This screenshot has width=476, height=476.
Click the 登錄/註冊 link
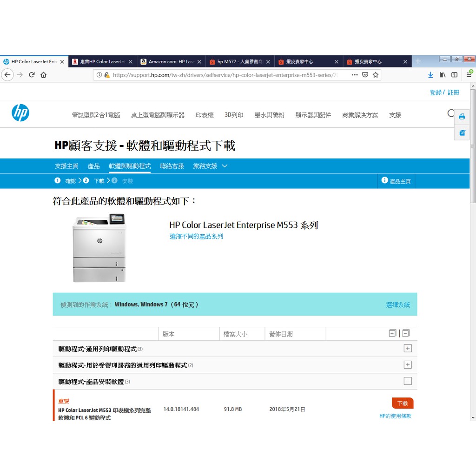[443, 93]
